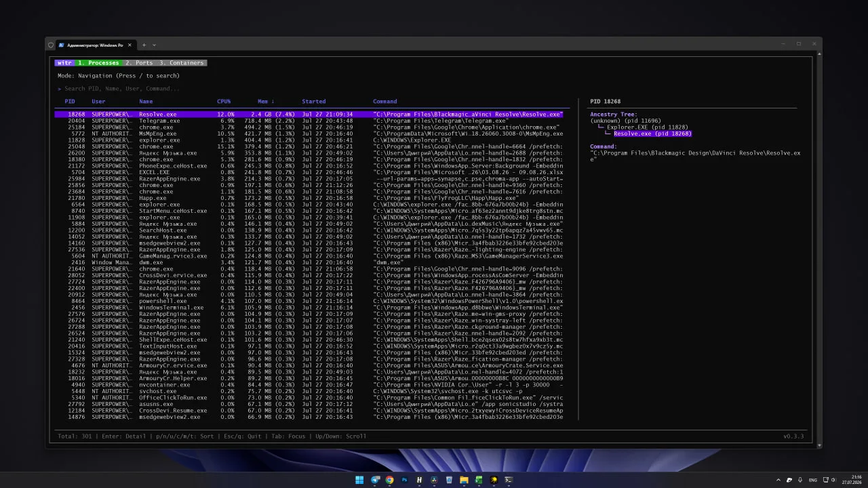Select the Resolve.exe row in the process list
Viewport: 868px width, 488px height.
(309, 115)
